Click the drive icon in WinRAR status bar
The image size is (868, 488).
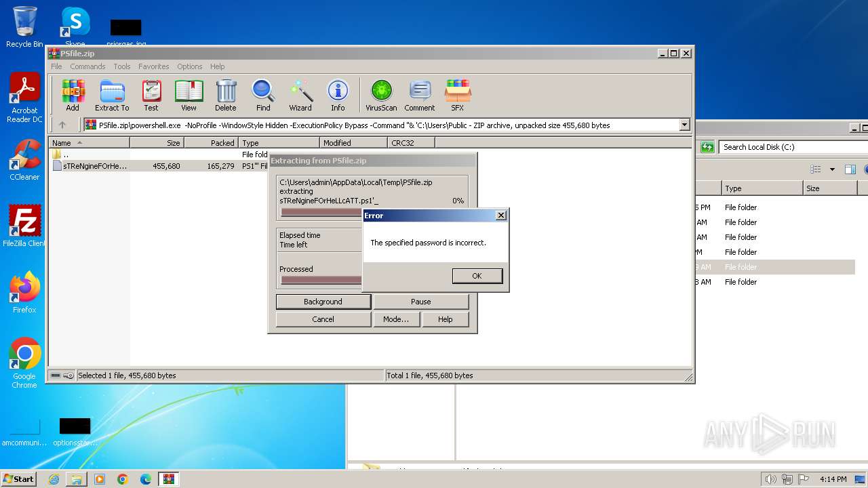(x=56, y=375)
